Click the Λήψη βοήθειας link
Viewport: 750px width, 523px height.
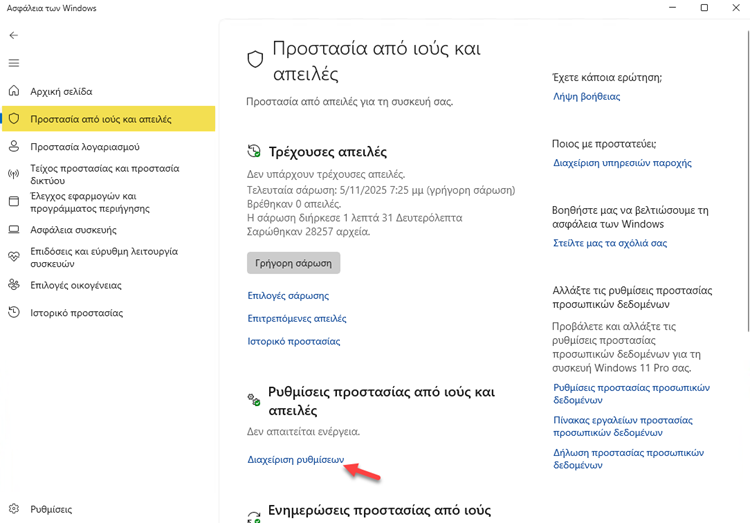coord(587,97)
